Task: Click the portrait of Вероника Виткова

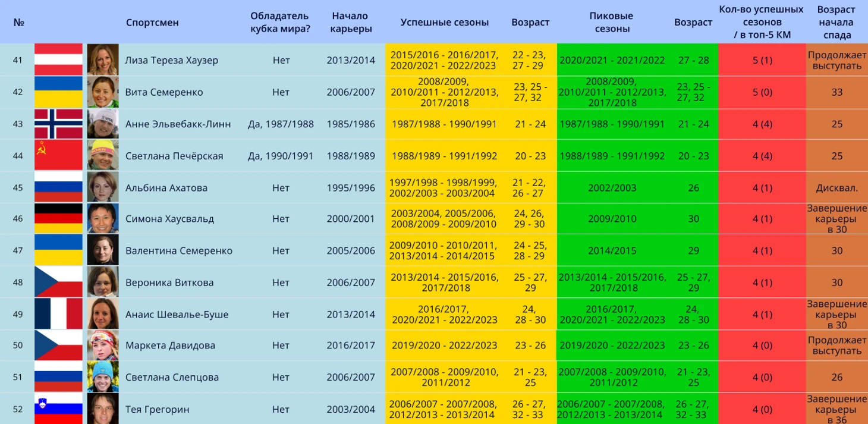Action: (x=103, y=282)
